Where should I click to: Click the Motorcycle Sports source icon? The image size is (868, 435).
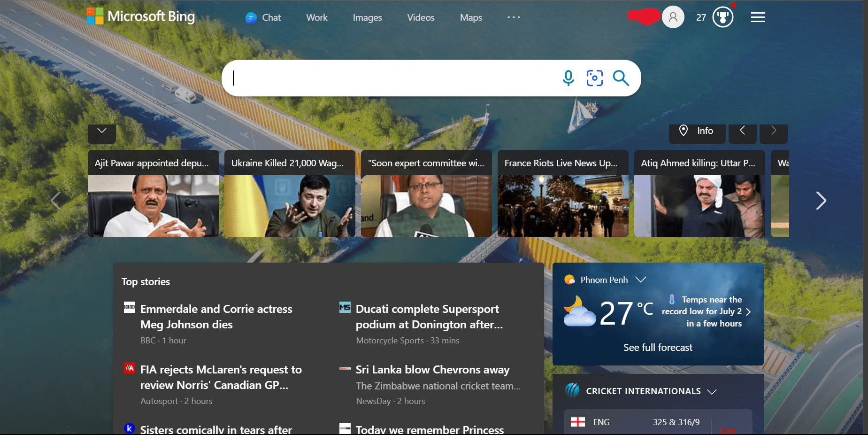click(345, 307)
